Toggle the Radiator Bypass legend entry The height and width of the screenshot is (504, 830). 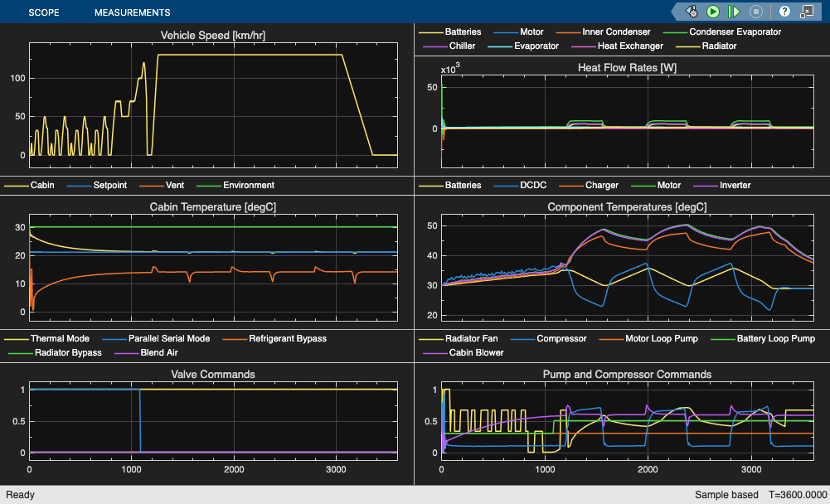[x=55, y=352]
